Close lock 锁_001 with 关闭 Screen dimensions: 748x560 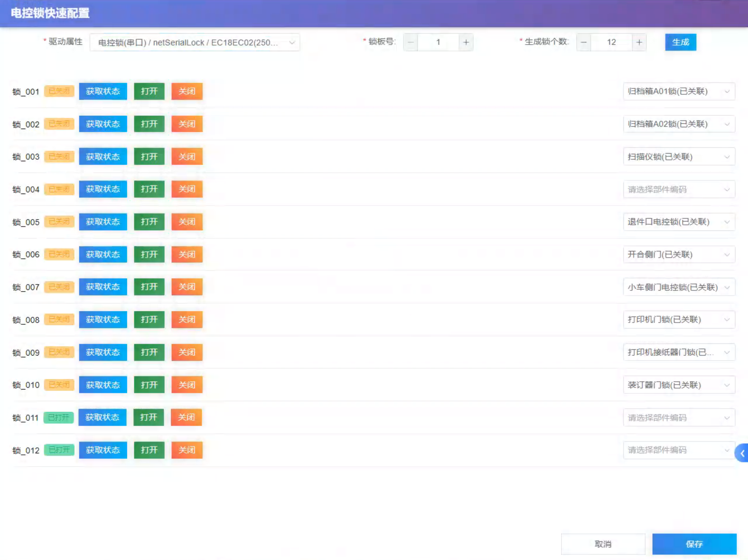[187, 91]
